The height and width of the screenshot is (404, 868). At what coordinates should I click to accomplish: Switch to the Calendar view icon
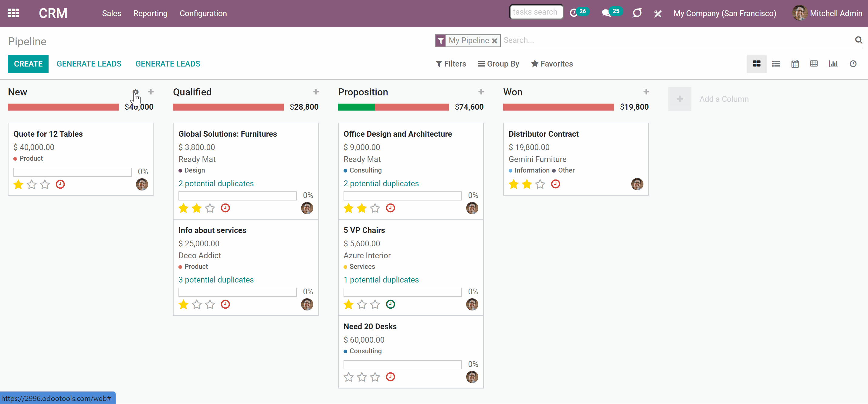[x=795, y=64]
